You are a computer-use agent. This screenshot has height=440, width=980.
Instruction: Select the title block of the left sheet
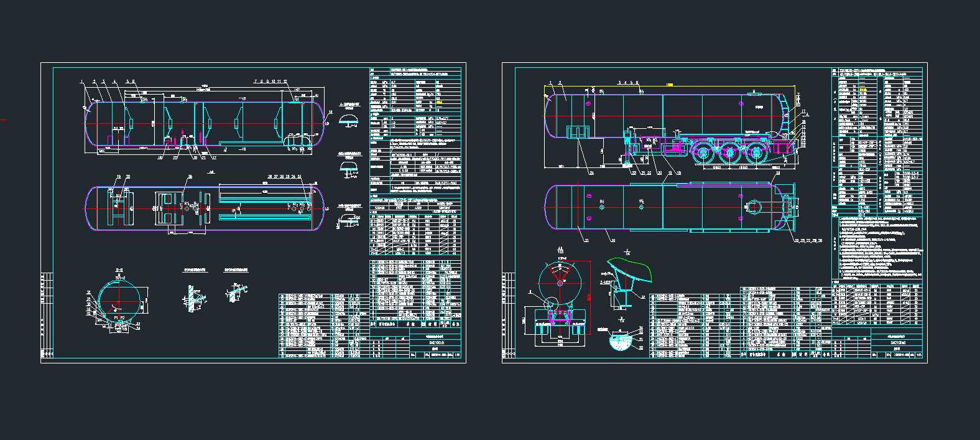[415, 343]
